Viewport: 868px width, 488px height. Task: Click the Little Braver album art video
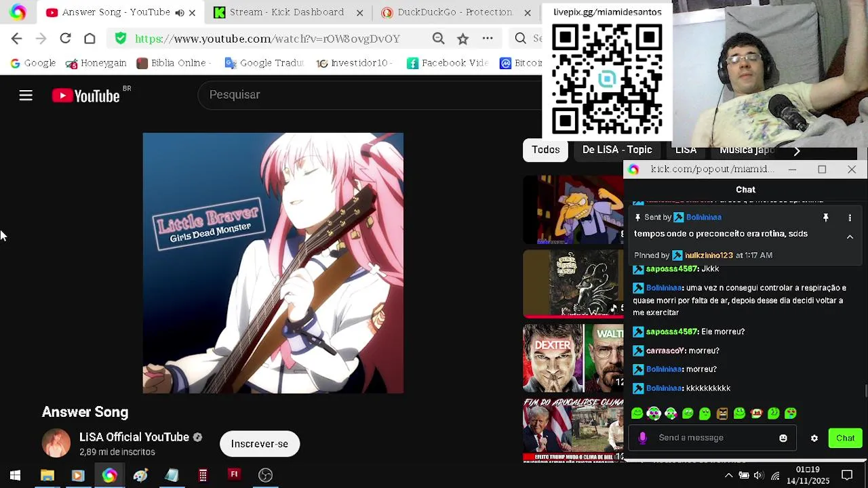(x=273, y=263)
